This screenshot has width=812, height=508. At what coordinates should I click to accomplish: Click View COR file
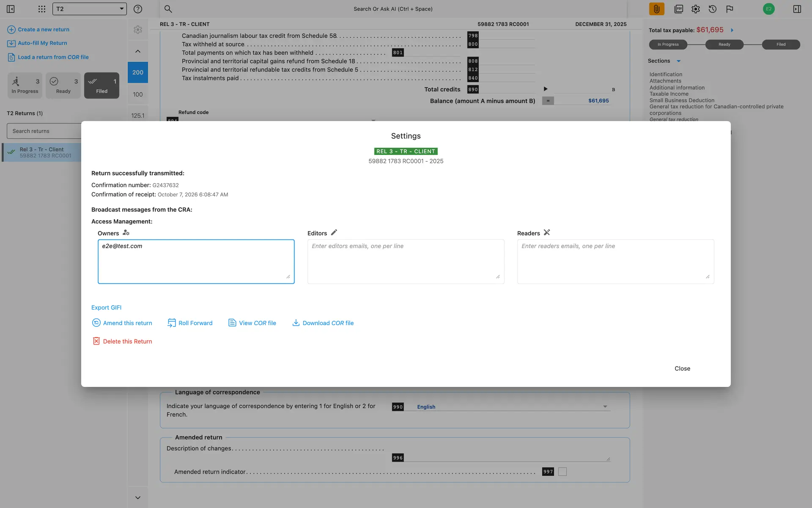[252, 323]
